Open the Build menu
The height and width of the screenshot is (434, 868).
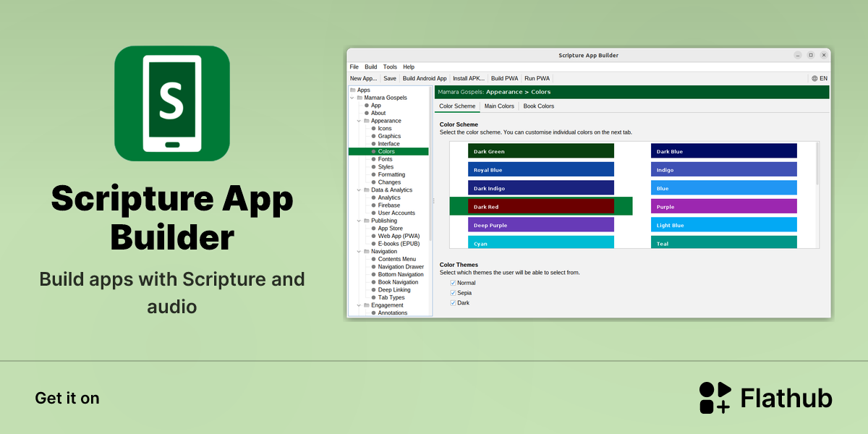(x=371, y=67)
